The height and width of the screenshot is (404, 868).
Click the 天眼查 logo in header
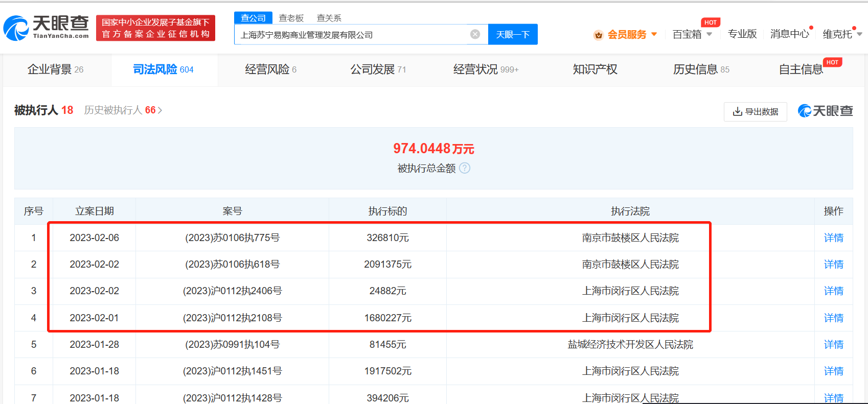(x=46, y=27)
